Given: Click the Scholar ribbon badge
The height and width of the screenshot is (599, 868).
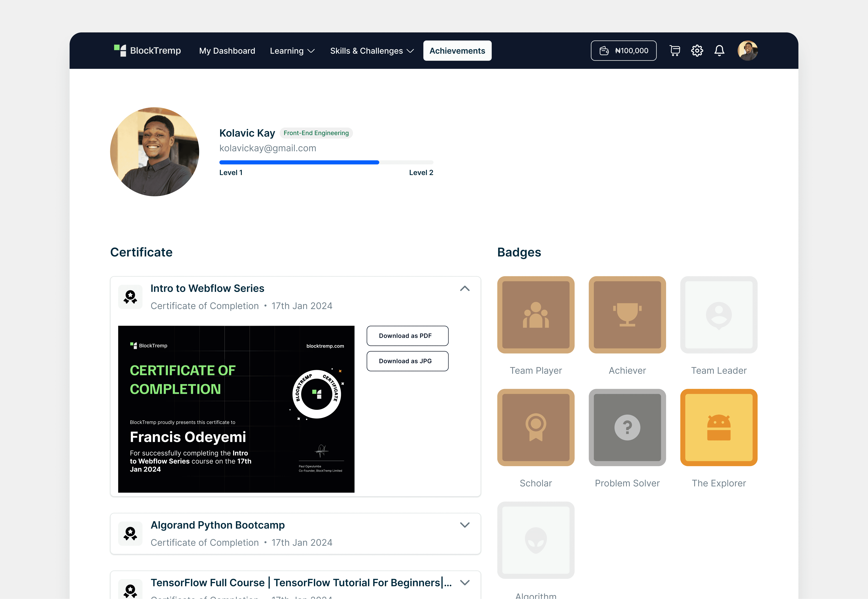Looking at the screenshot, I should (x=536, y=428).
